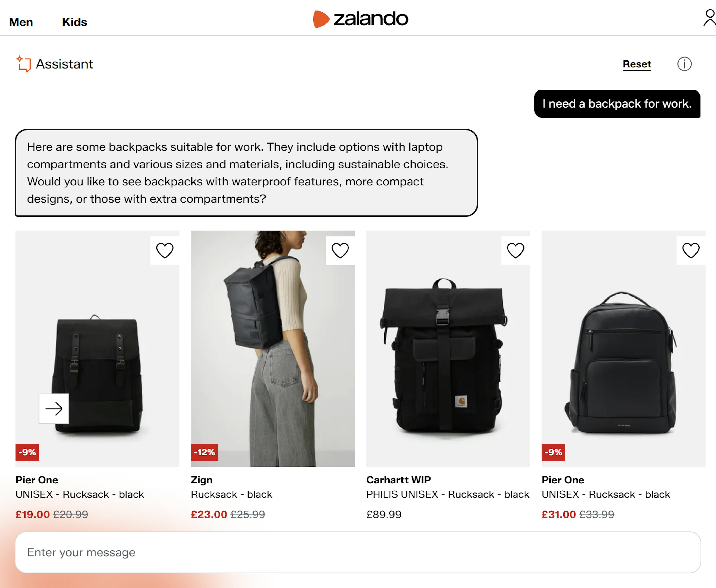The width and height of the screenshot is (716, 588).
Task: Click the Assistant sparkle chat icon
Action: point(23,64)
